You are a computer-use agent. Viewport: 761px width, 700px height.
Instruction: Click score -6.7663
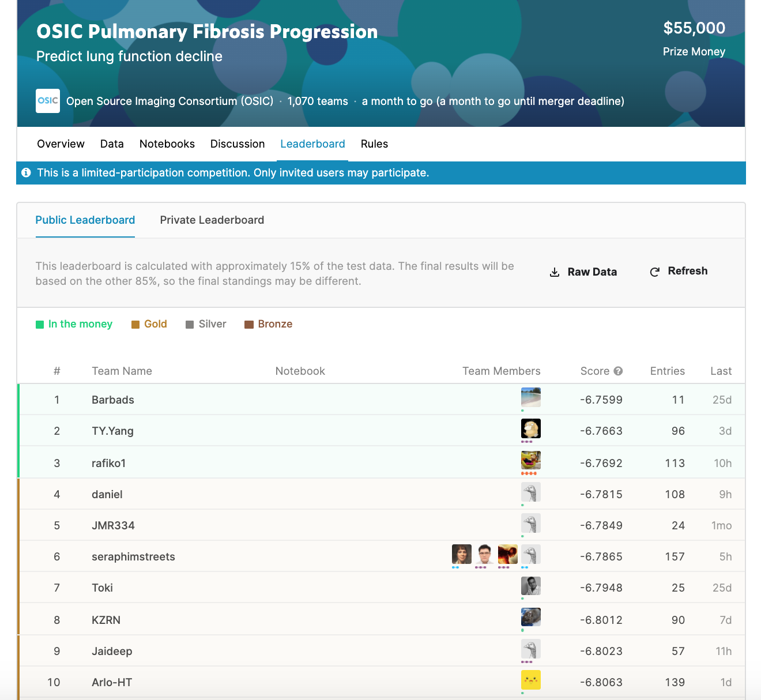(601, 431)
